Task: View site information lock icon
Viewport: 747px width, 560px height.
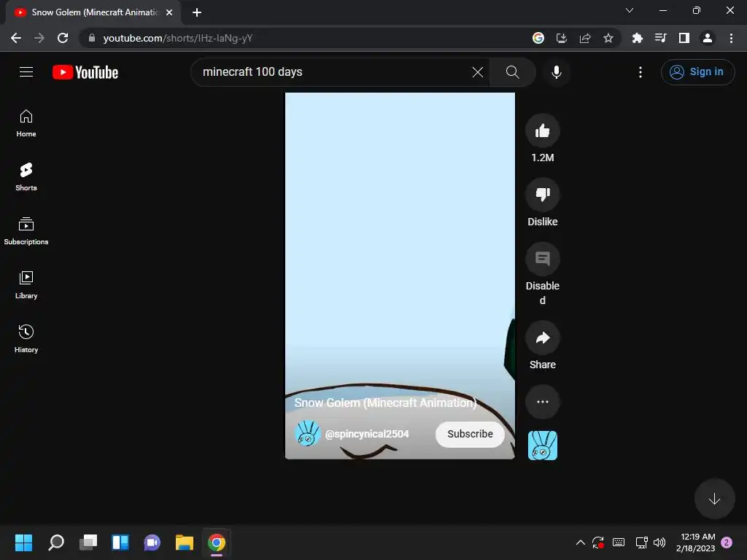Action: click(91, 38)
